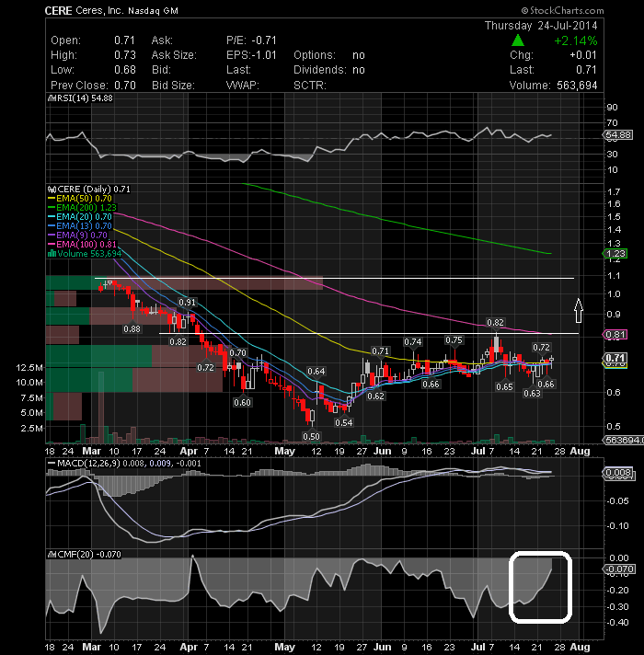Screen dimensions: 644x655
Task: Click the 0.50 bottom price label
Action: coord(311,437)
